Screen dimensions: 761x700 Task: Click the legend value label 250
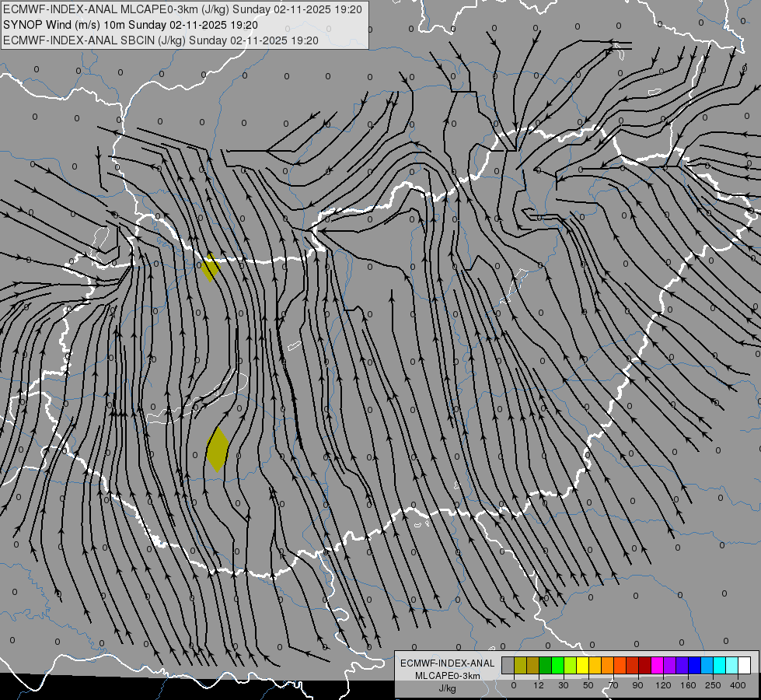pyautogui.click(x=713, y=685)
